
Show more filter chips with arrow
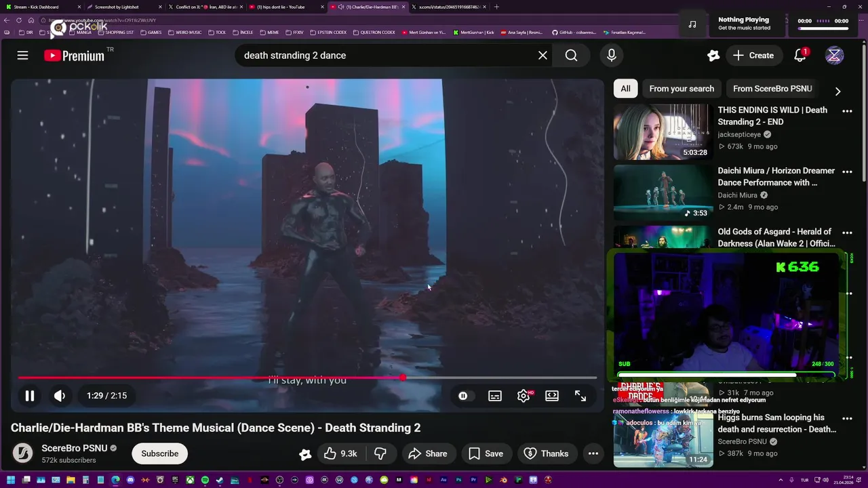click(837, 91)
